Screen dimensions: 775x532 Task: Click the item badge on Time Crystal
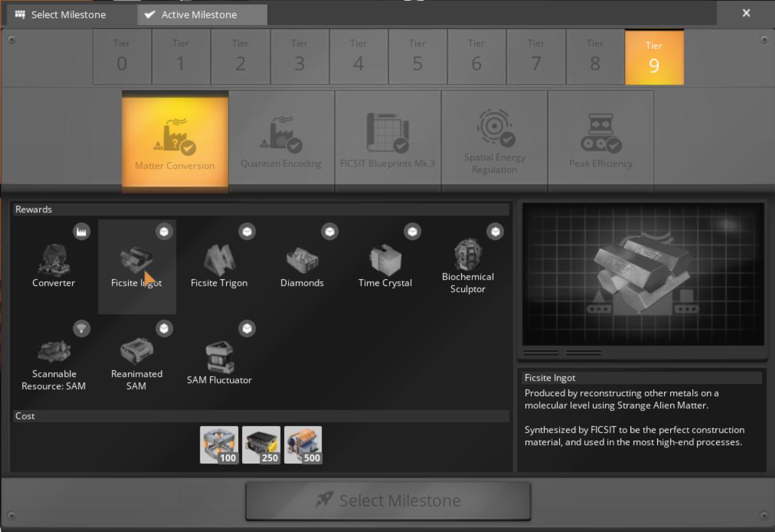(x=412, y=231)
